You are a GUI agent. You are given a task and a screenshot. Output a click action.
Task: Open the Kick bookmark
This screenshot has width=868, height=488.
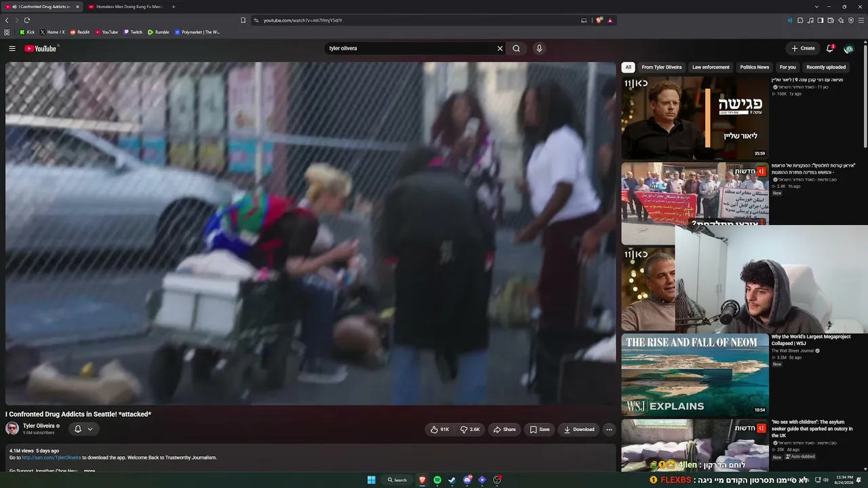tap(27, 32)
